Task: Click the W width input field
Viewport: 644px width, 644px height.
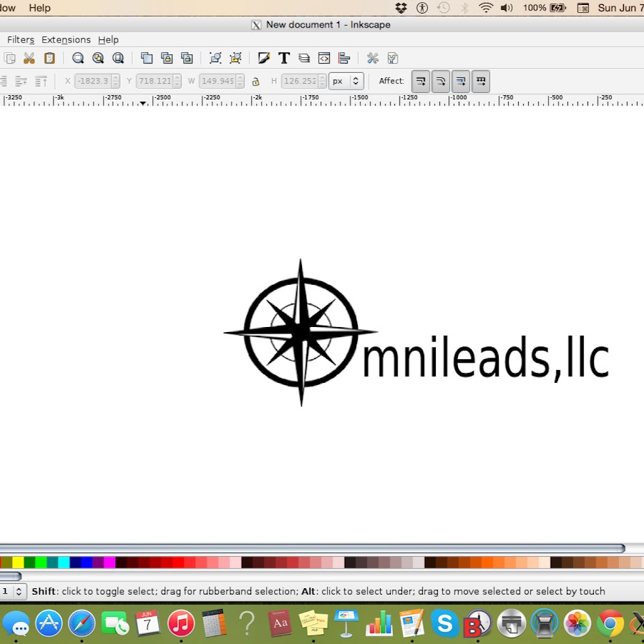Action: click(218, 81)
